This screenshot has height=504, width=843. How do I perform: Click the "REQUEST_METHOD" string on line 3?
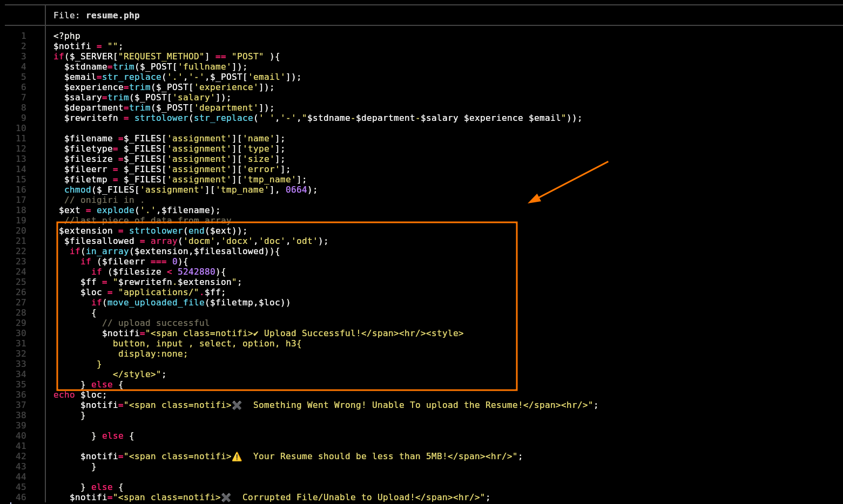tap(161, 57)
